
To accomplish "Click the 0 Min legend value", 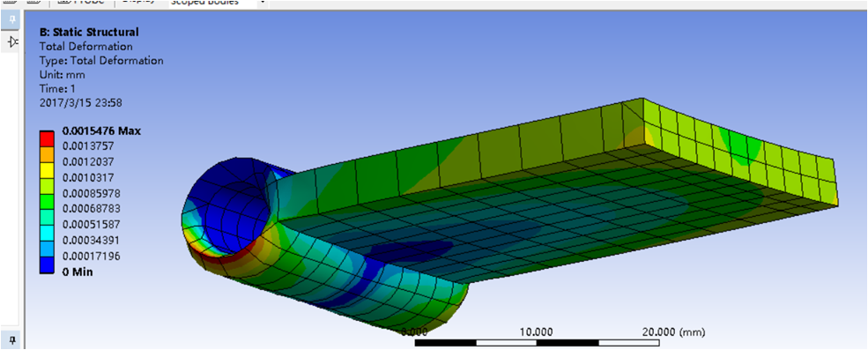I will pos(78,272).
